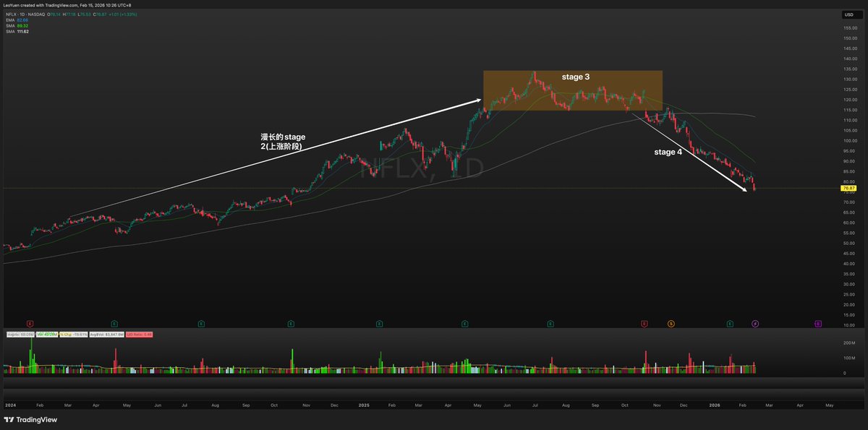Click the 155.00 price axis label
This screenshot has width=868, height=430.
pos(849,27)
